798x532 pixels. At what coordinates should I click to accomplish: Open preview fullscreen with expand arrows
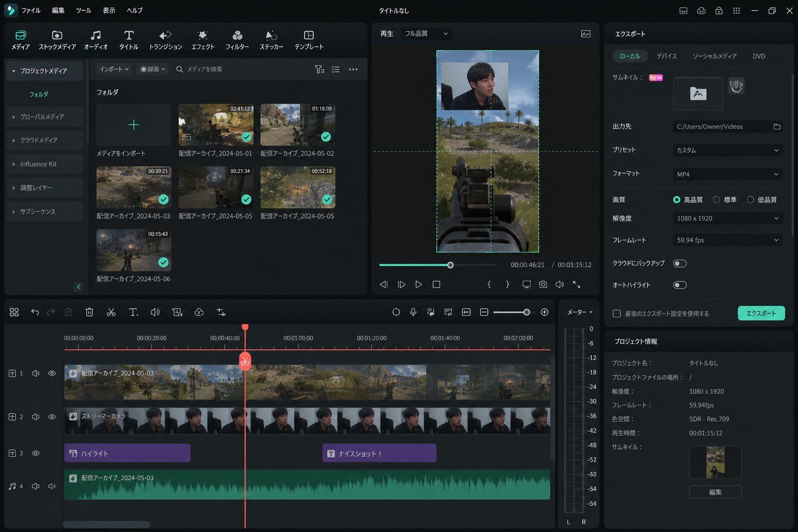(577, 285)
